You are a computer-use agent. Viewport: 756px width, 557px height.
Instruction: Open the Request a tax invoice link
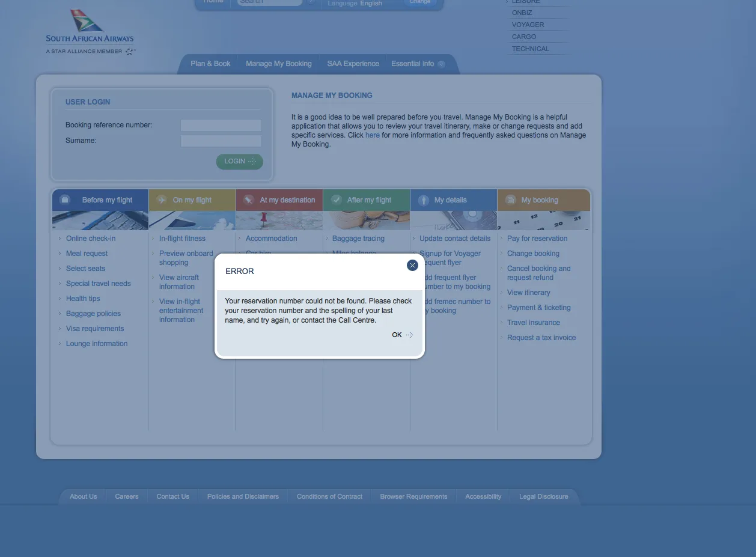(541, 338)
